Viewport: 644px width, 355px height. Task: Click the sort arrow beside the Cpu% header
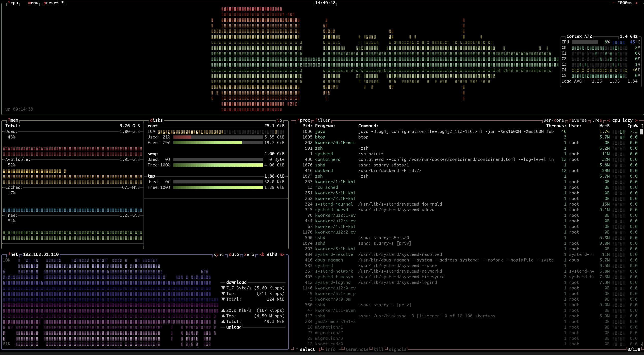pos(642,125)
